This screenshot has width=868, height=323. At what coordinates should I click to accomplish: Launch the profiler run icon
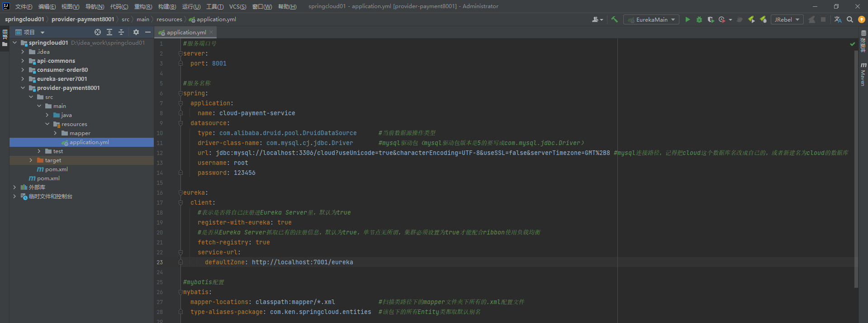(722, 19)
